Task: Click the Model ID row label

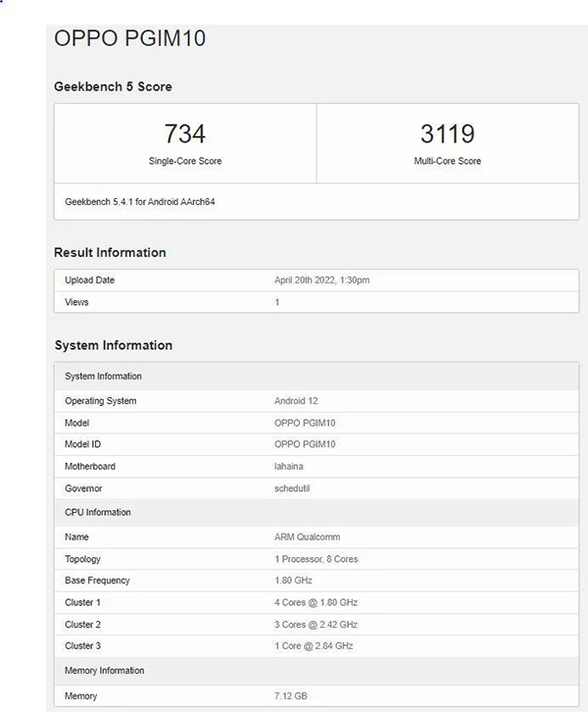Action: 83,444
